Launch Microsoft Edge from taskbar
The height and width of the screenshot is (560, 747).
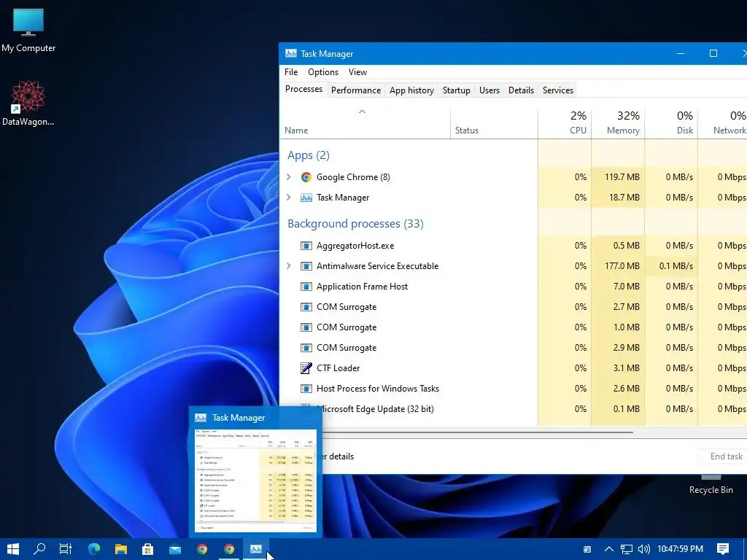click(x=94, y=549)
